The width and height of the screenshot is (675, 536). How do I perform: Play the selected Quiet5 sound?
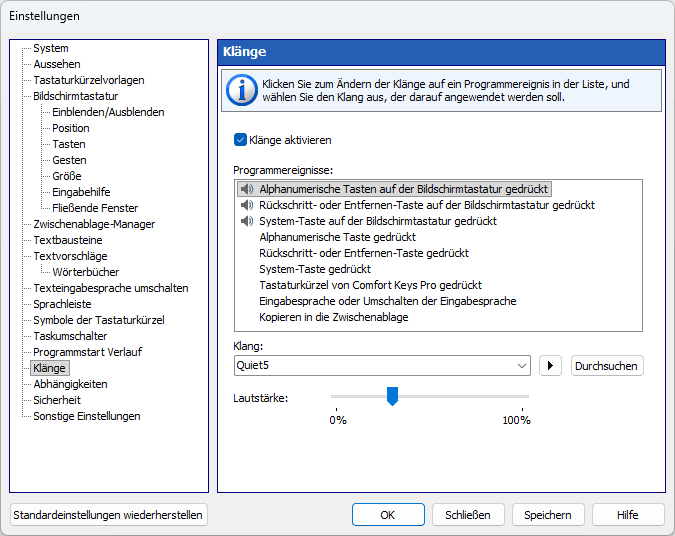click(550, 366)
